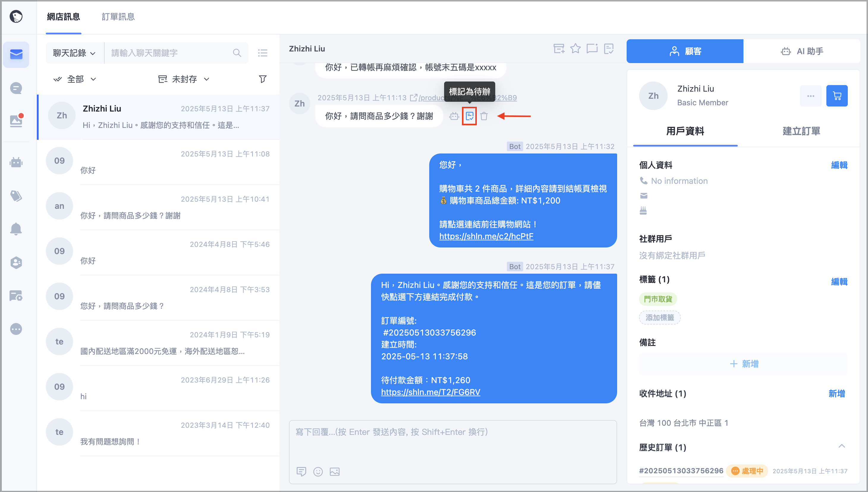Viewport: 868px width, 492px height.
Task: Select the 建立訂單 tab
Action: tap(801, 131)
